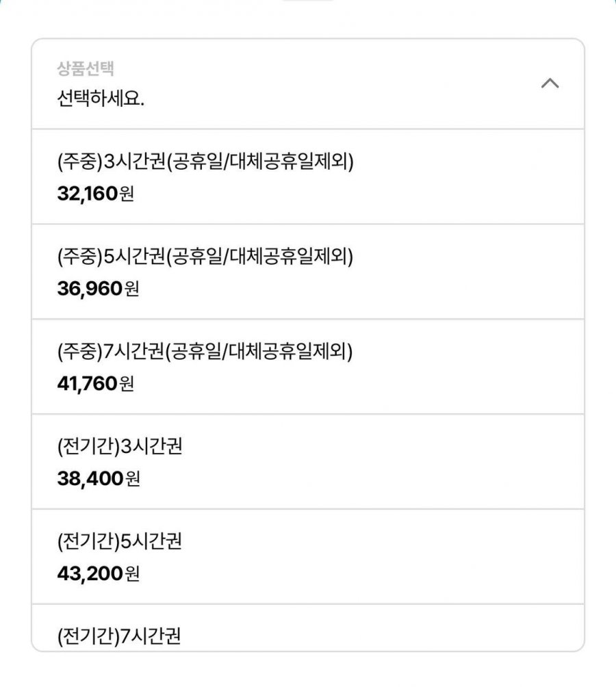Screen dimensions: 616x687
Task: Click the 43,200원 price
Action: tap(99, 575)
